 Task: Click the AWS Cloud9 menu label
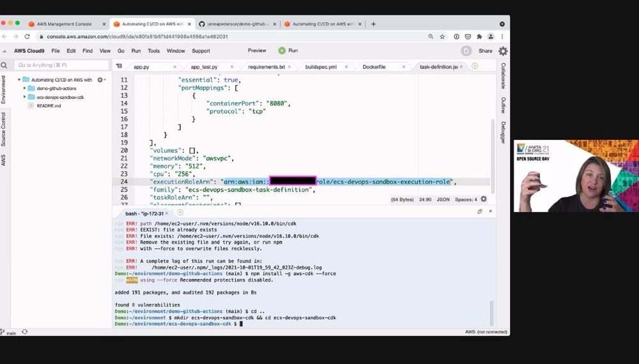click(29, 51)
